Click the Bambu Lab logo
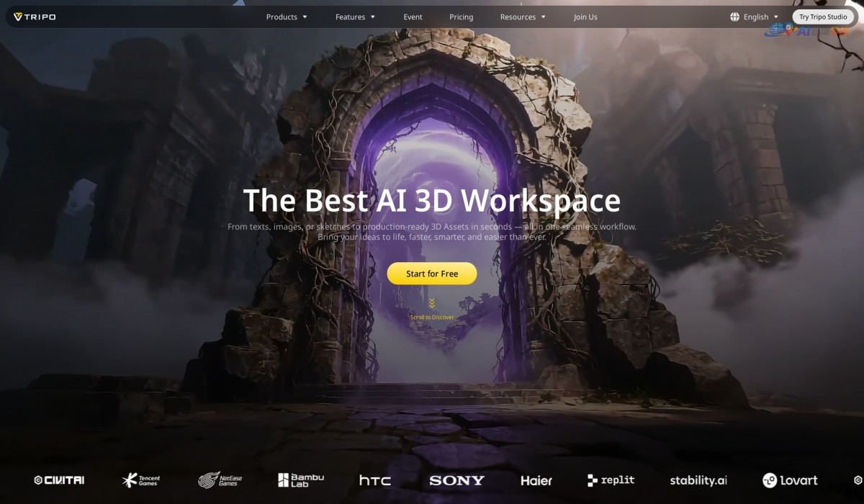 click(x=301, y=480)
